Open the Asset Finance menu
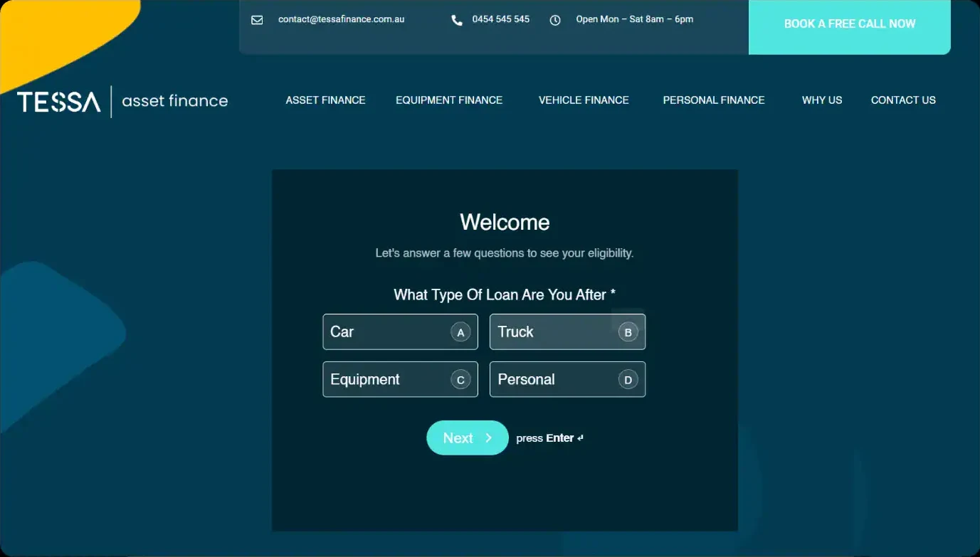The width and height of the screenshot is (980, 557). point(325,100)
